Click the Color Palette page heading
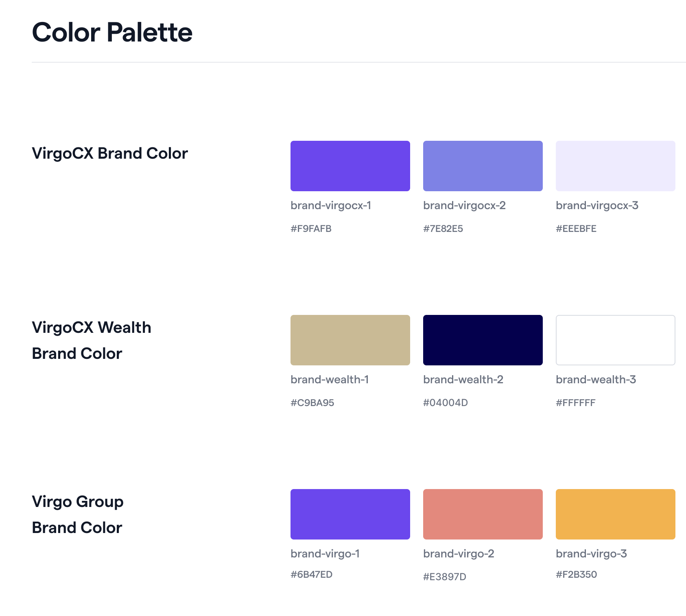This screenshot has width=686, height=616. 112,32
